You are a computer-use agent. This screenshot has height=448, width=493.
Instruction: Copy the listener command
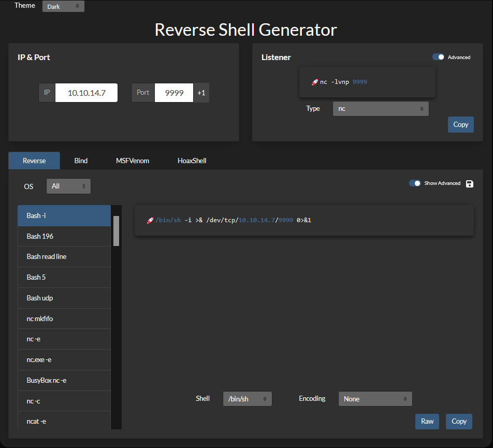click(460, 124)
